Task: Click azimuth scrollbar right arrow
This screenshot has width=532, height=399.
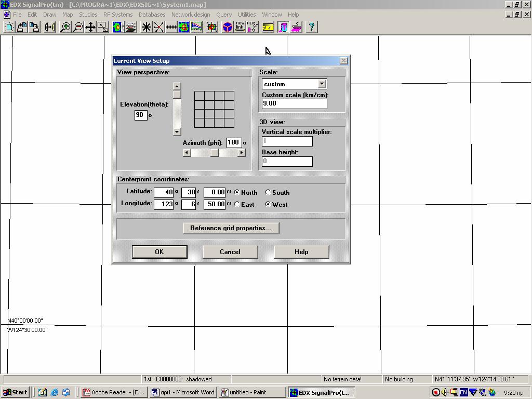Action: coord(241,153)
